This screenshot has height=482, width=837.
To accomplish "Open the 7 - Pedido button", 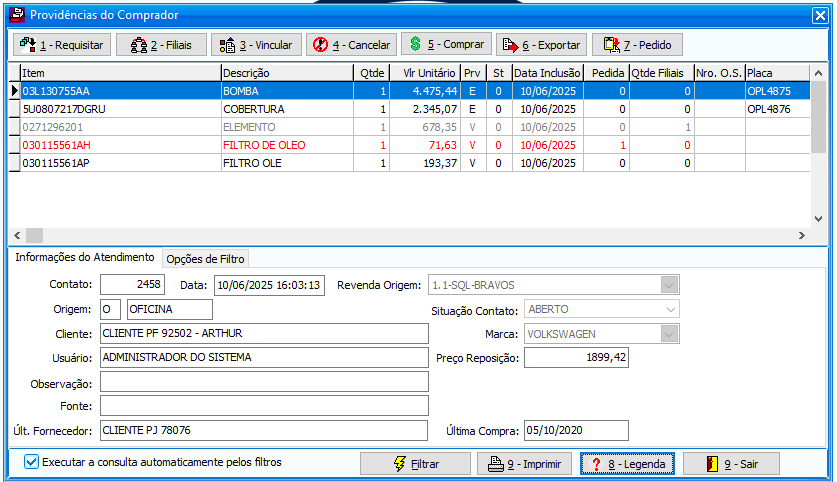I will (637, 45).
